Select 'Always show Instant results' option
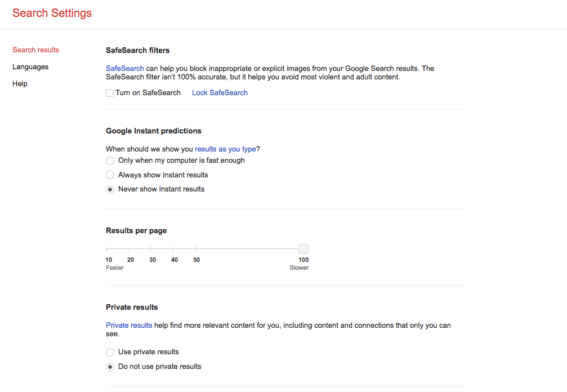Screen dimensions: 567x392 click(x=110, y=175)
